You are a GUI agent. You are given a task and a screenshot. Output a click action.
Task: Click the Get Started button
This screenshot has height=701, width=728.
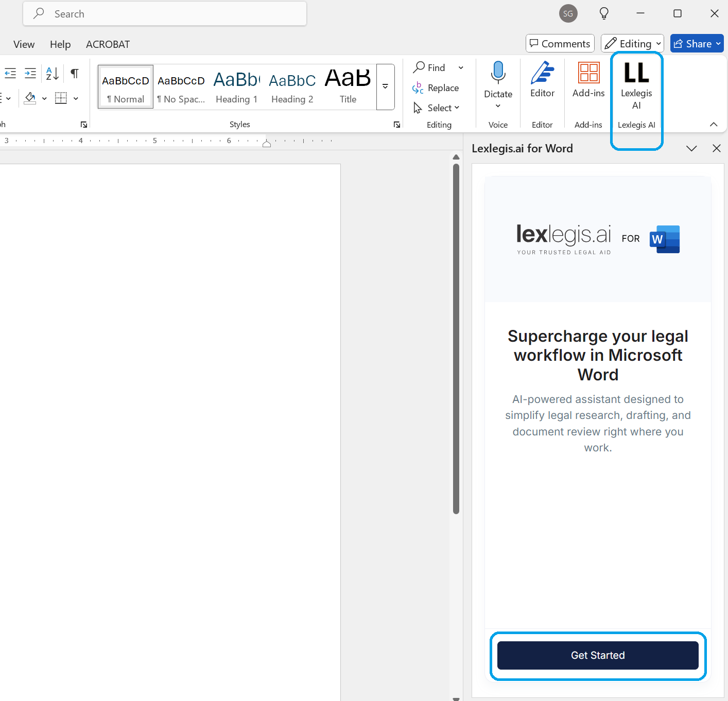[597, 655]
